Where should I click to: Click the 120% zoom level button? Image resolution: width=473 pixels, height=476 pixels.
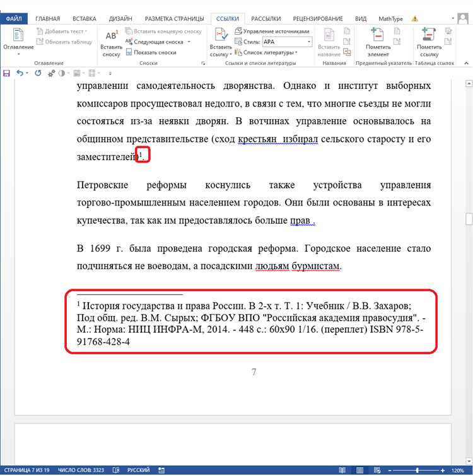coord(458,470)
